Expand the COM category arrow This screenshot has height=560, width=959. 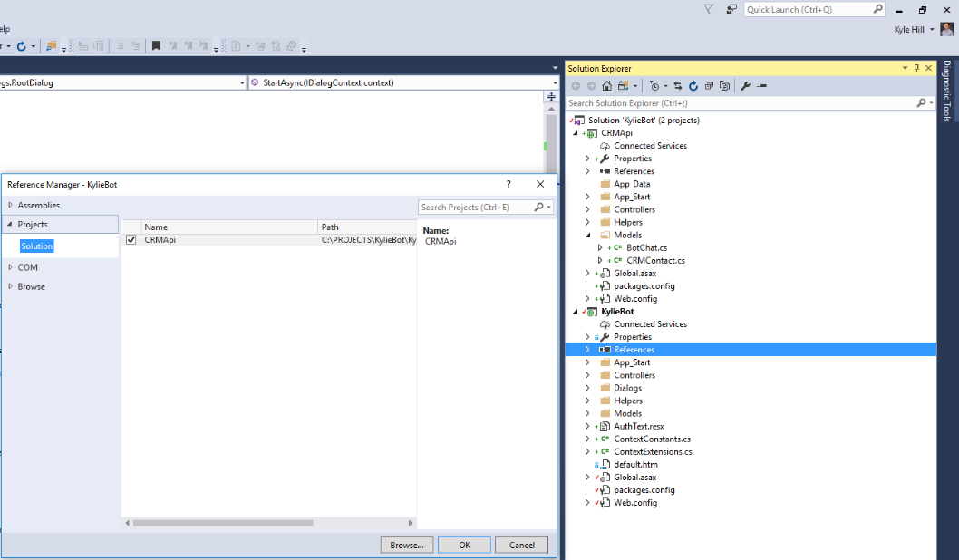(10, 267)
